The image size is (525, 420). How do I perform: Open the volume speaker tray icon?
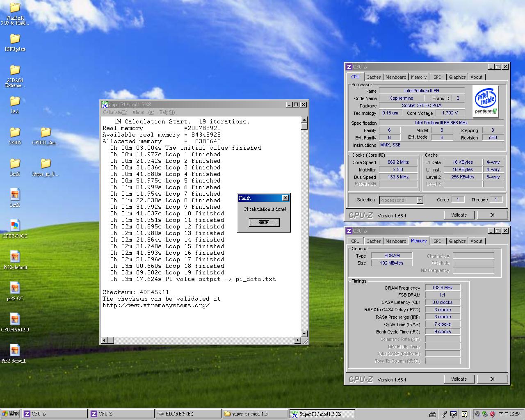tap(477, 414)
